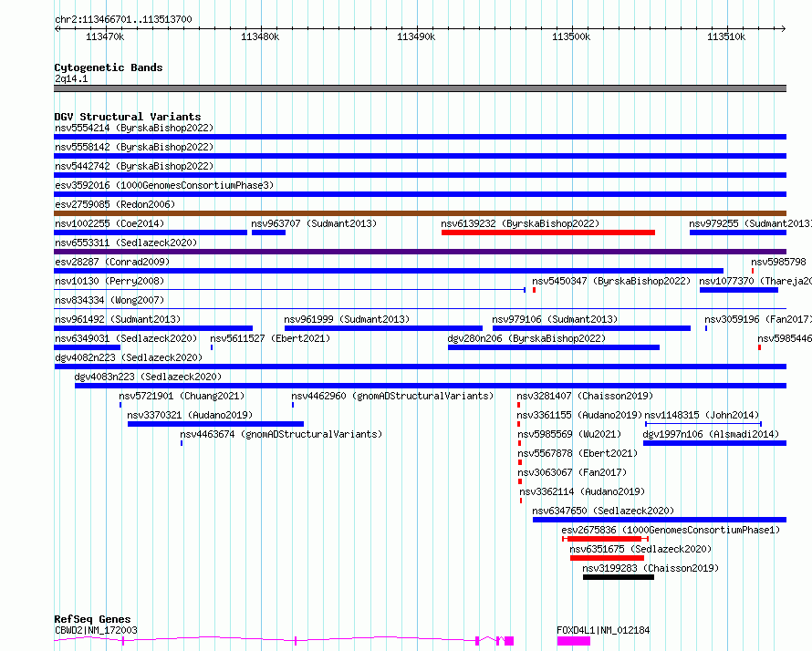Click the nsv3370321 (Audano2019) blue bar
The width and height of the screenshot is (812, 651).
215,424
